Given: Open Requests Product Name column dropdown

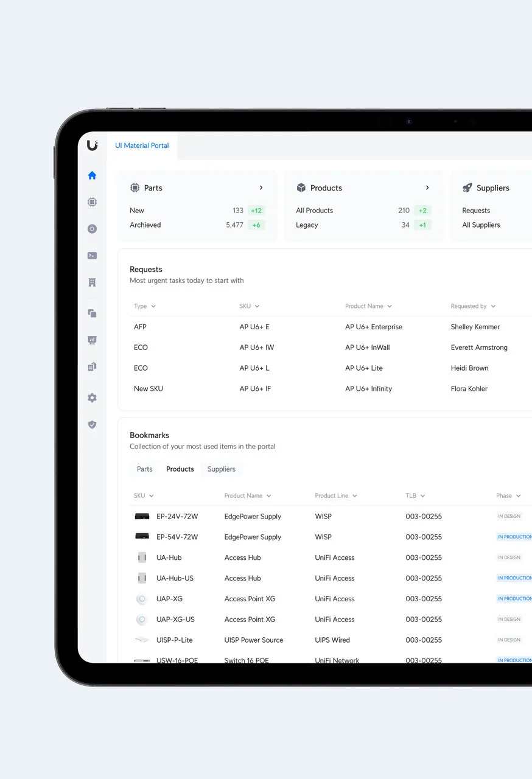Looking at the screenshot, I should coord(368,306).
